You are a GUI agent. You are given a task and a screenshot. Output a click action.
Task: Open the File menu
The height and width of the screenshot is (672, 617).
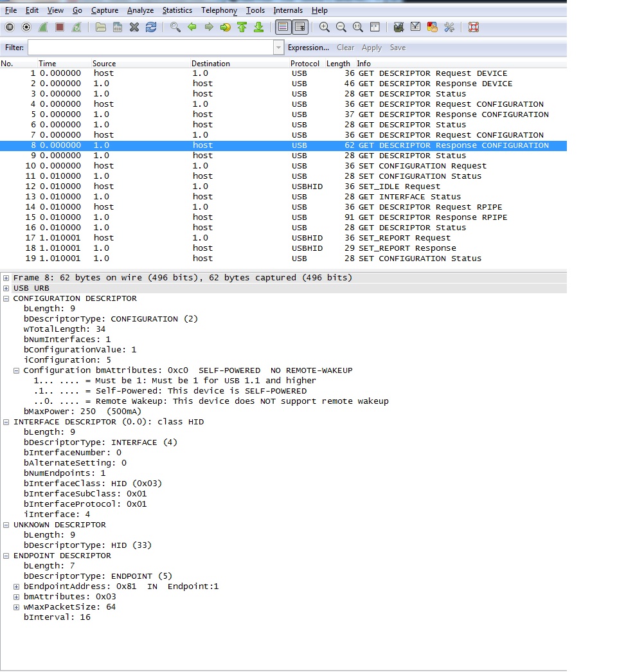coord(11,10)
